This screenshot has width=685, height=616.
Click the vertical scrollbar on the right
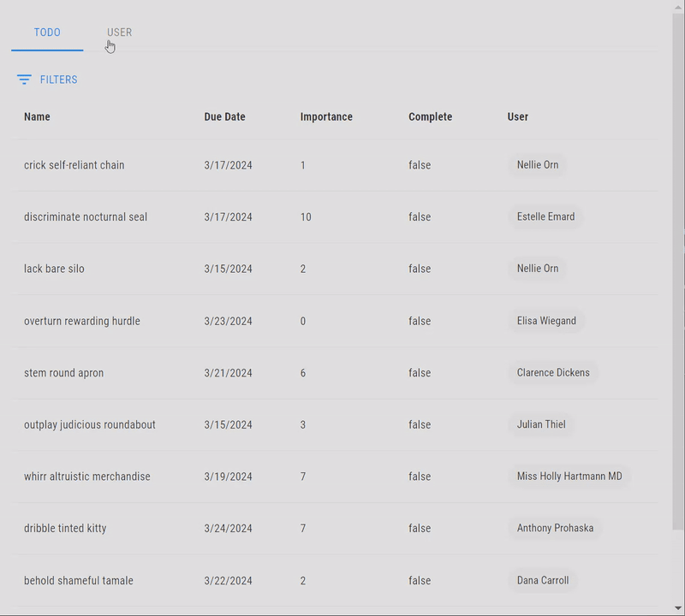[678, 257]
